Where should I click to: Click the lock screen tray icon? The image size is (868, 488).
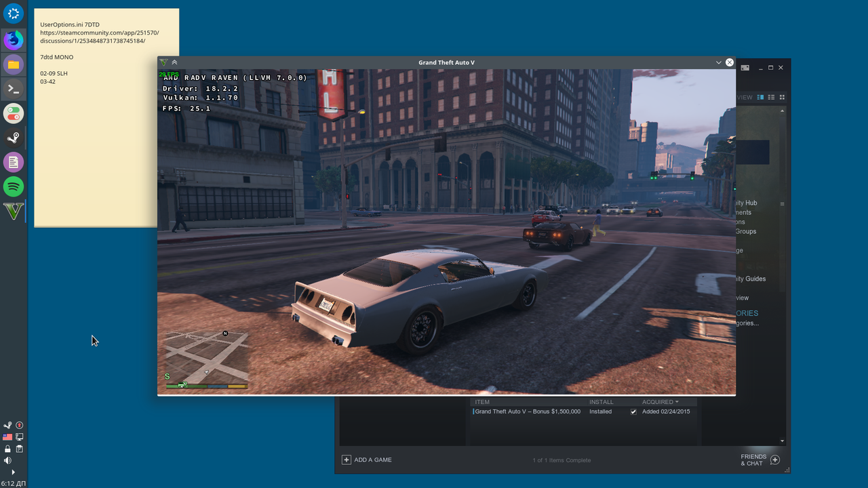[x=7, y=449]
